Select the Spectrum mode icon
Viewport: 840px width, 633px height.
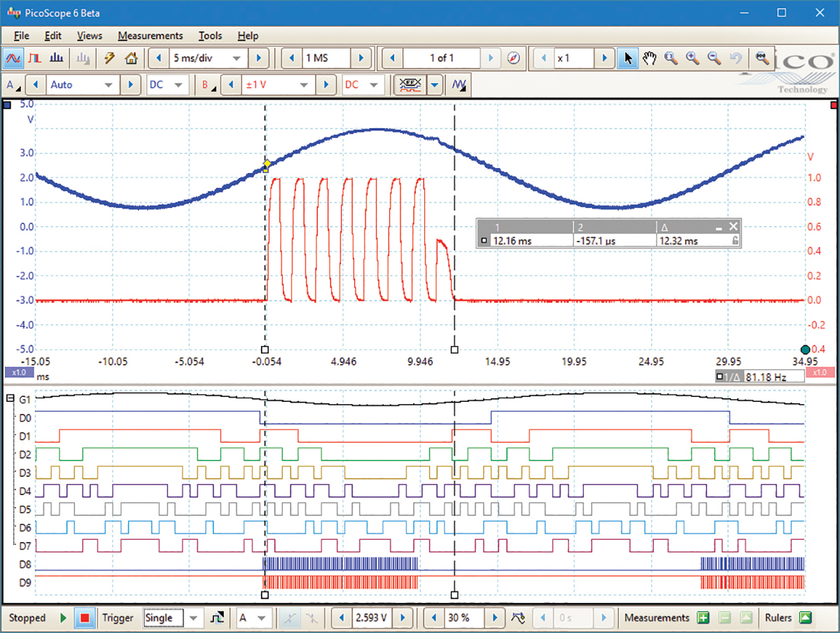point(56,59)
